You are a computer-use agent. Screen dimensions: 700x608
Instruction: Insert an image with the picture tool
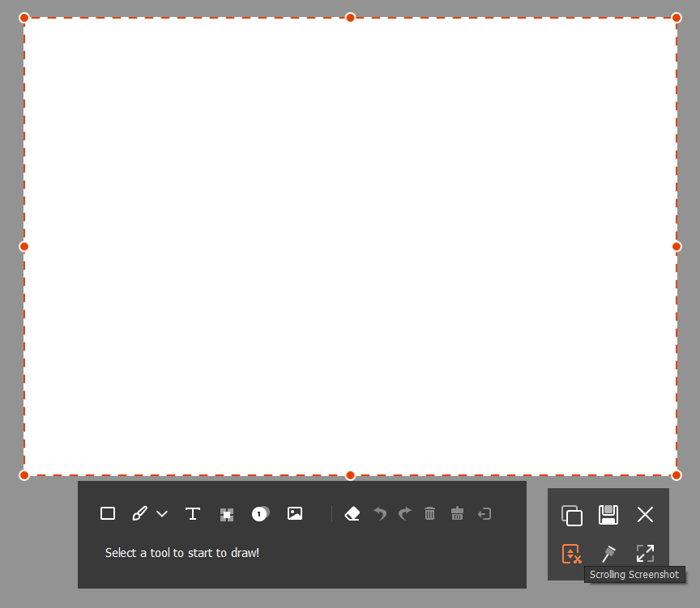point(295,513)
